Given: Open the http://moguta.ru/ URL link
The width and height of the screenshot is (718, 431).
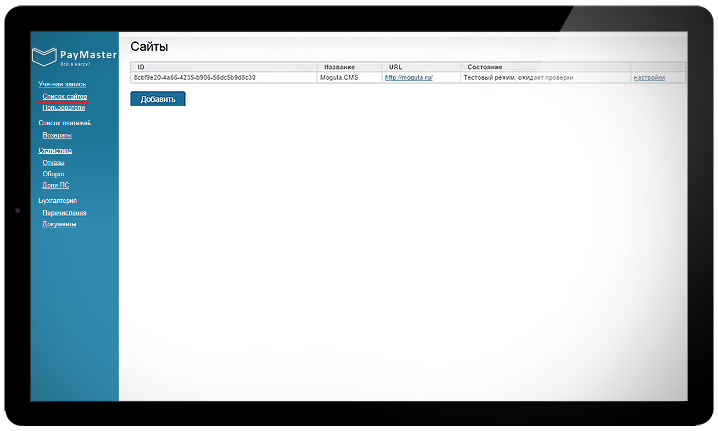Looking at the screenshot, I should [407, 77].
